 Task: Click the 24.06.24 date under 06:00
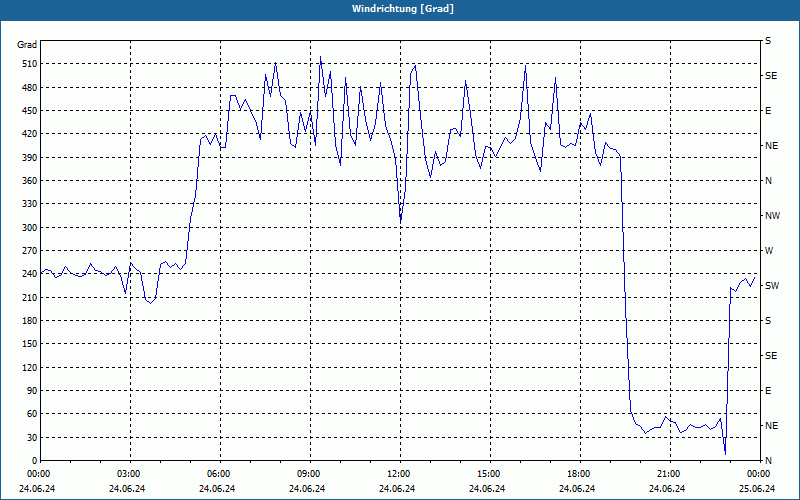[x=217, y=489]
